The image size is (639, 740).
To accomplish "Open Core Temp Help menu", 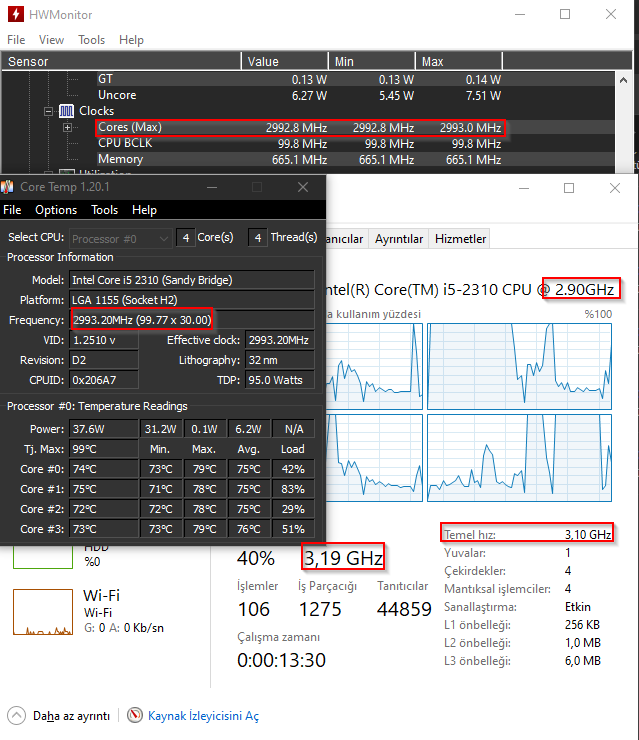I will coord(144,210).
